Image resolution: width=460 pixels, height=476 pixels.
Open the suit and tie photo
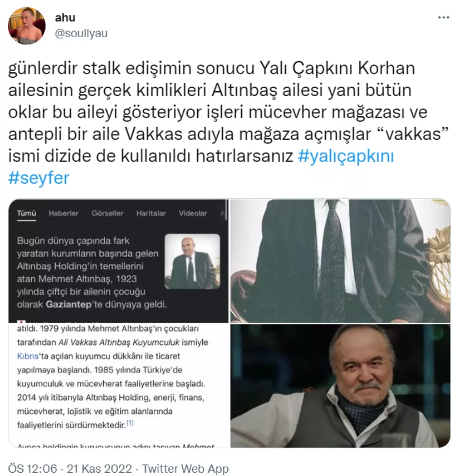click(340, 261)
